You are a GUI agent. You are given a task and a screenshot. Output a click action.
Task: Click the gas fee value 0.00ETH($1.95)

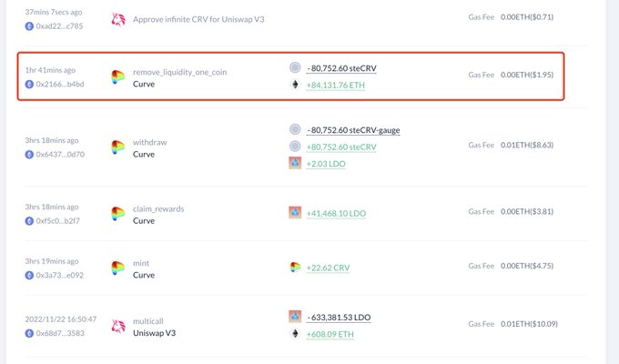click(527, 75)
